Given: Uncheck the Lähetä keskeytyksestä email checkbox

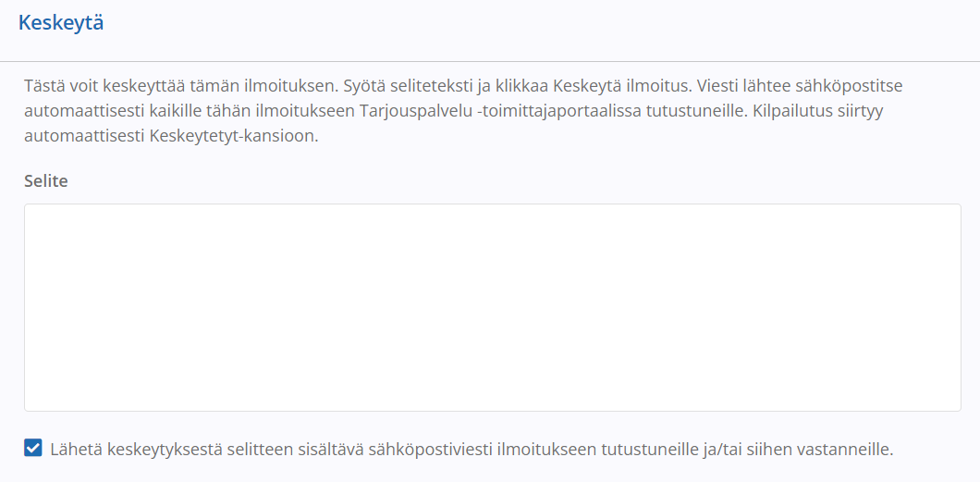Looking at the screenshot, I should [x=33, y=449].
